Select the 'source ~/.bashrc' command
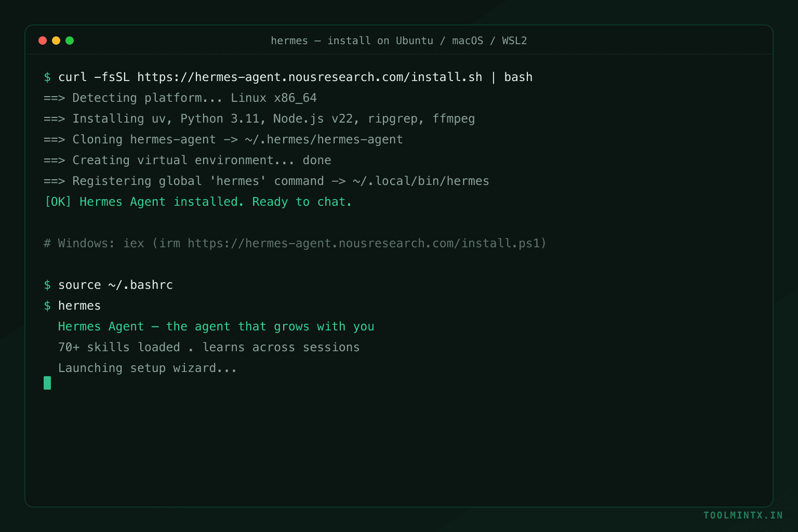 (109, 285)
